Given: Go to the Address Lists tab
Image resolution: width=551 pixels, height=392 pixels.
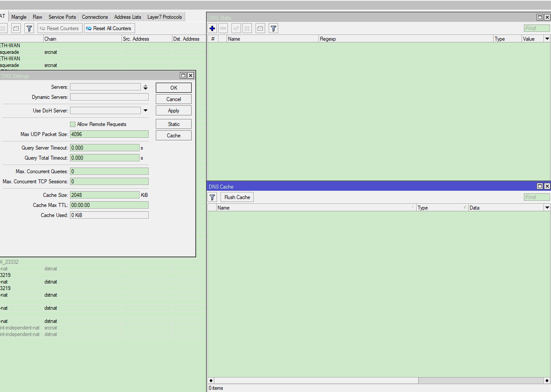Looking at the screenshot, I should (x=128, y=17).
